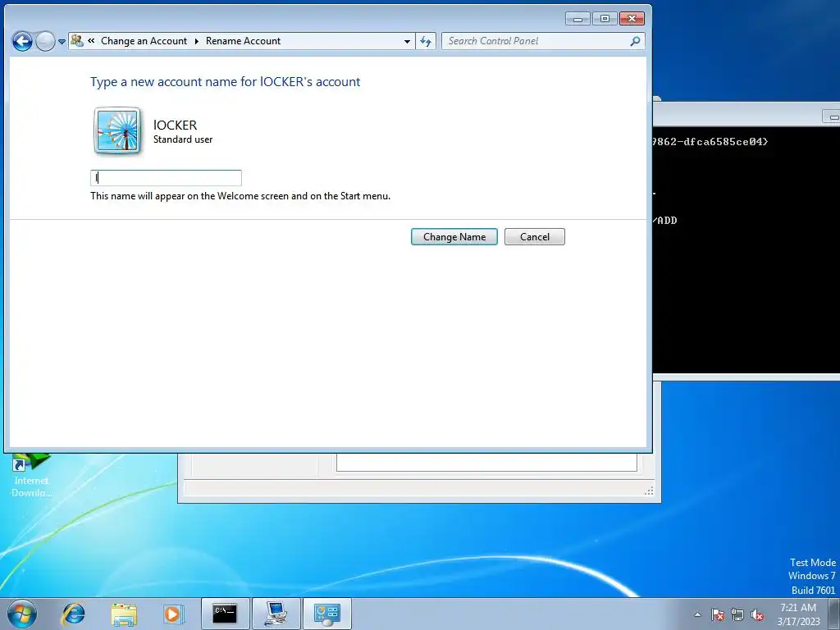The width and height of the screenshot is (840, 630).
Task: Open the muted volume tray icon
Action: [757, 614]
